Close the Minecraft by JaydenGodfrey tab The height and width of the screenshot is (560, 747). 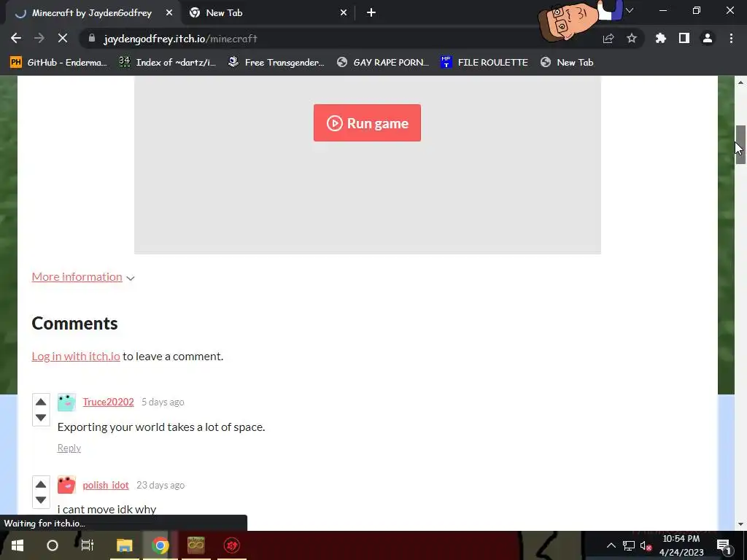169,13
